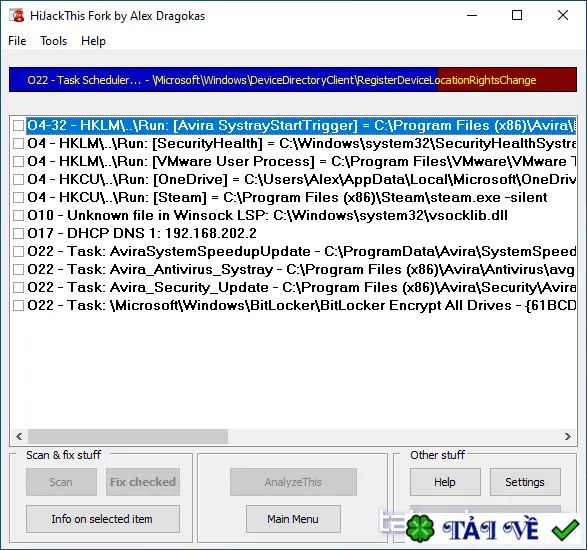Viewport: 587px width, 550px height.
Task: Click the left scroll arrow of list
Action: (x=19, y=436)
